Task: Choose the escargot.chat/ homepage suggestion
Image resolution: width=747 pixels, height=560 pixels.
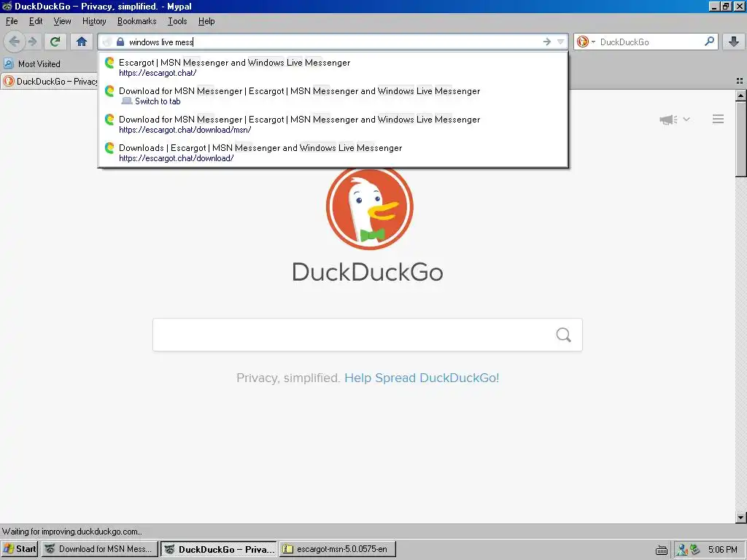Action: click(x=333, y=67)
